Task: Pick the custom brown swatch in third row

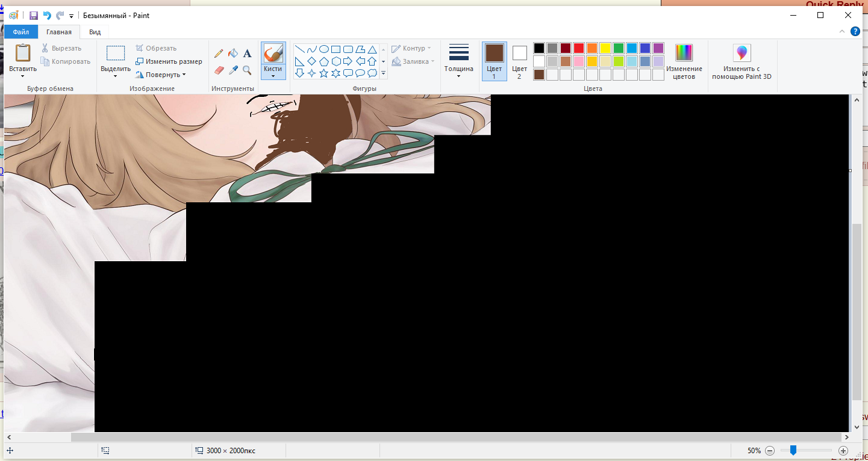Action: [539, 75]
